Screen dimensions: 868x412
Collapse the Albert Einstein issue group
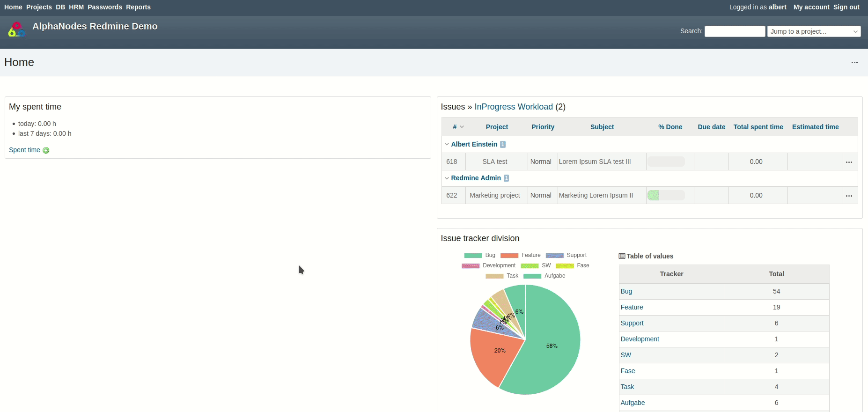coord(447,144)
